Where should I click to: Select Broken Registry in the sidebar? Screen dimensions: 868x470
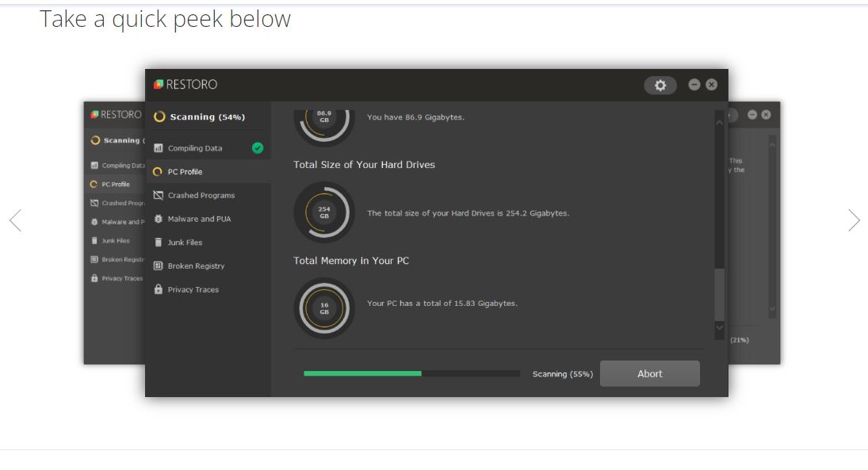click(x=208, y=266)
